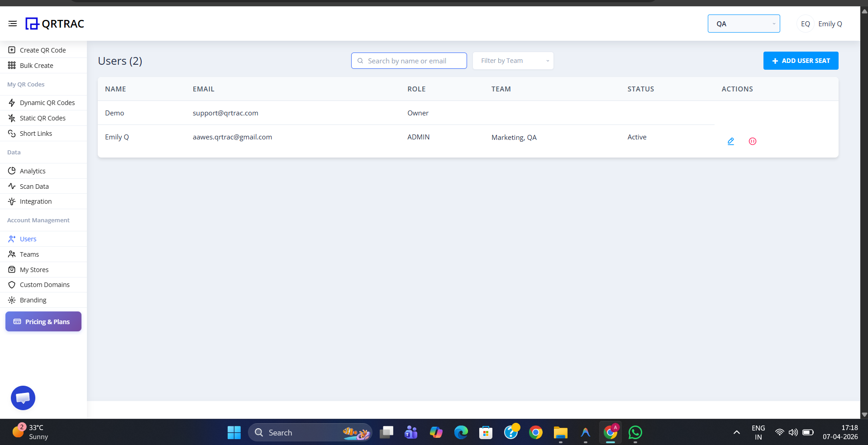The width and height of the screenshot is (868, 445).
Task: Click the Scan Data icon
Action: click(12, 186)
